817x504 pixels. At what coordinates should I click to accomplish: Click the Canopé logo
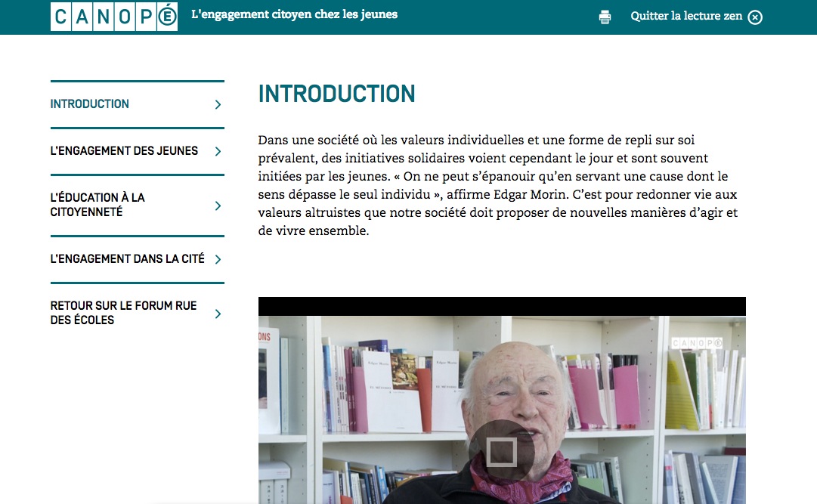[114, 17]
